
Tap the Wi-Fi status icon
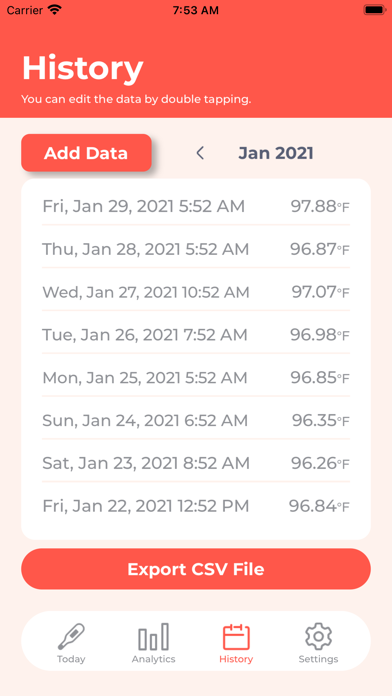click(x=55, y=10)
